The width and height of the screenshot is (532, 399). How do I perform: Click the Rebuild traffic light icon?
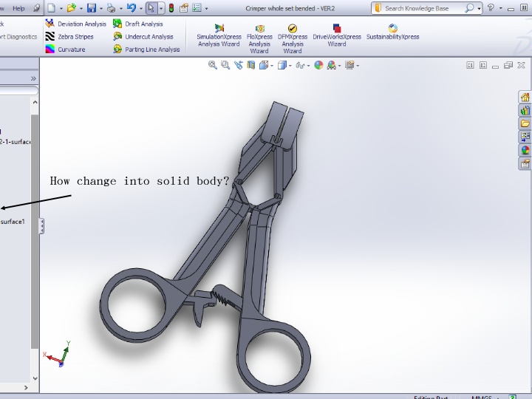[x=171, y=8]
